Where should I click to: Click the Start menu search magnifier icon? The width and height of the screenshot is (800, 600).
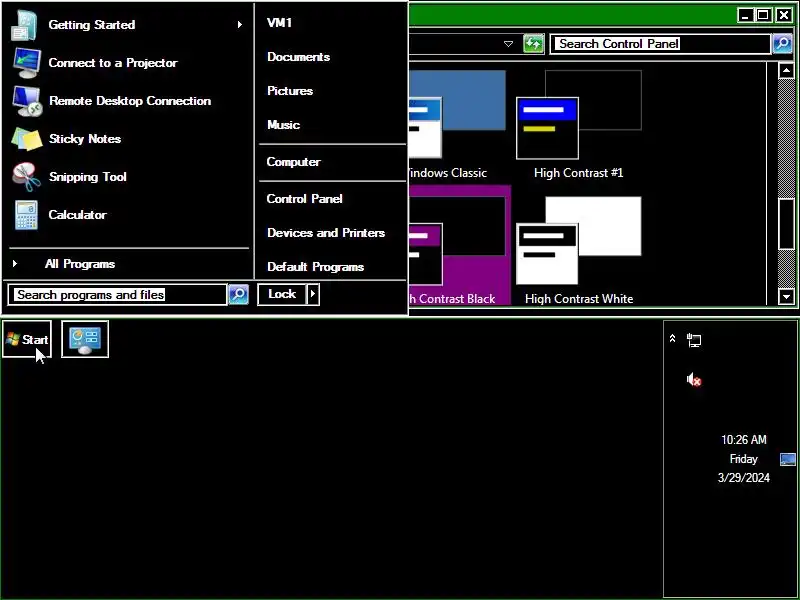238,294
